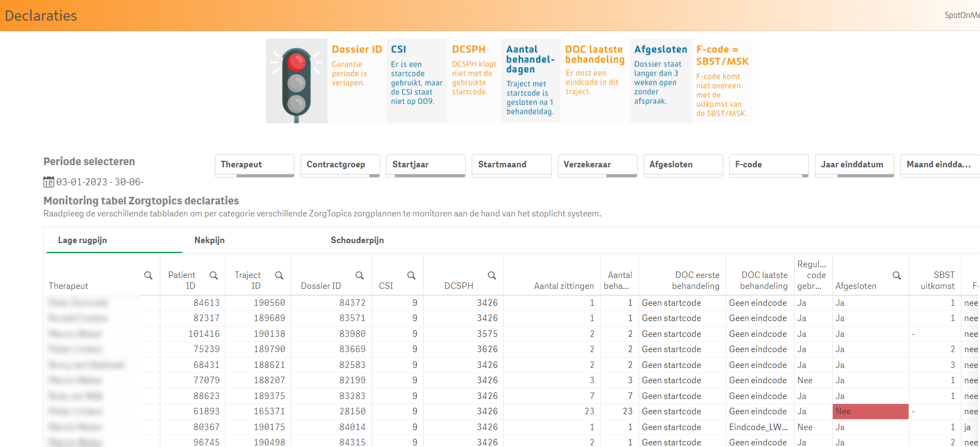Click the search icon in Therapeut column

tap(148, 276)
